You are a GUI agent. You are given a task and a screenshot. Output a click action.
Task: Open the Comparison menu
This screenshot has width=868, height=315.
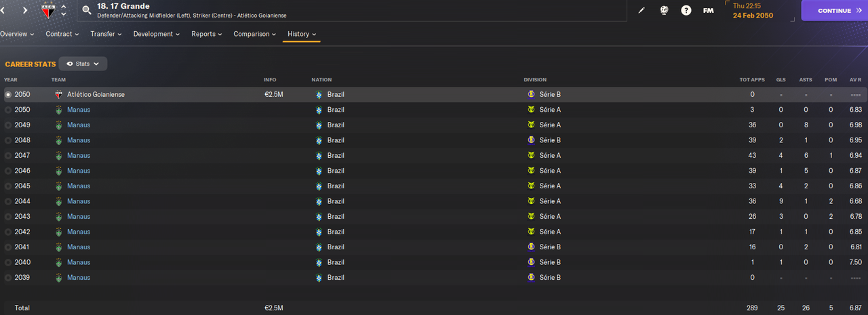coord(255,34)
